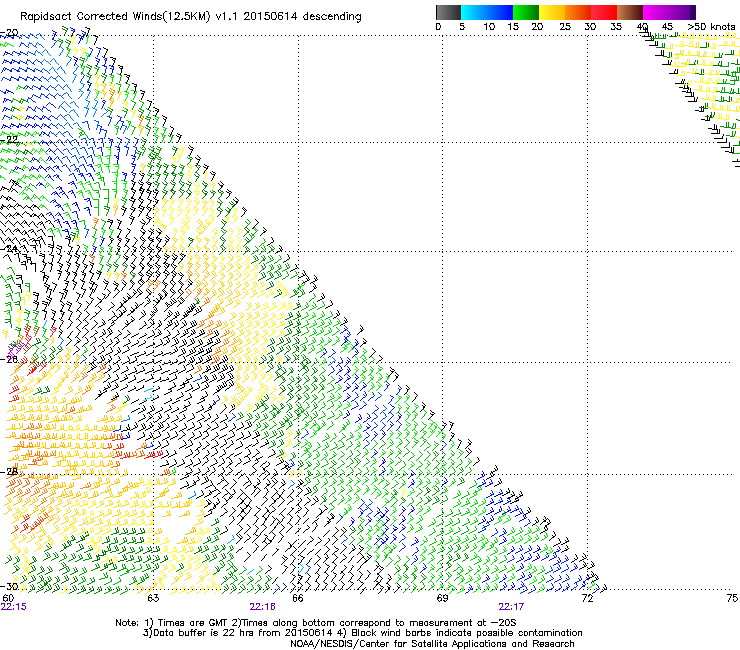Screen dimensions: 740x650
Task: Click the '63' longitude axis label
Action: tap(153, 598)
